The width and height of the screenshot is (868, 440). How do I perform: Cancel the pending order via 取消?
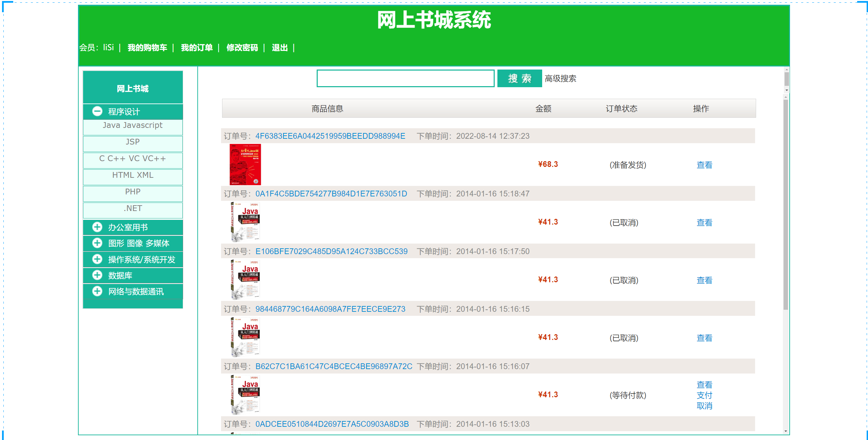(x=704, y=406)
